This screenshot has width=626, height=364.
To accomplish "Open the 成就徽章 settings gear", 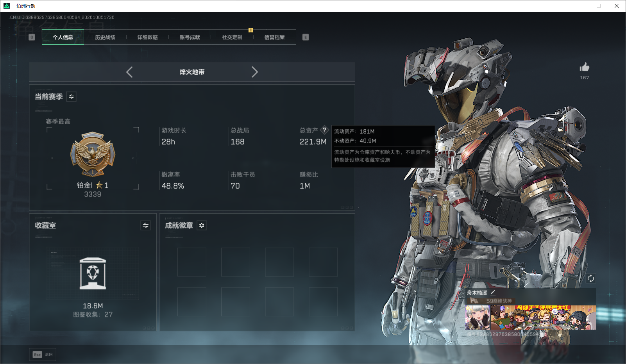I will tap(202, 225).
